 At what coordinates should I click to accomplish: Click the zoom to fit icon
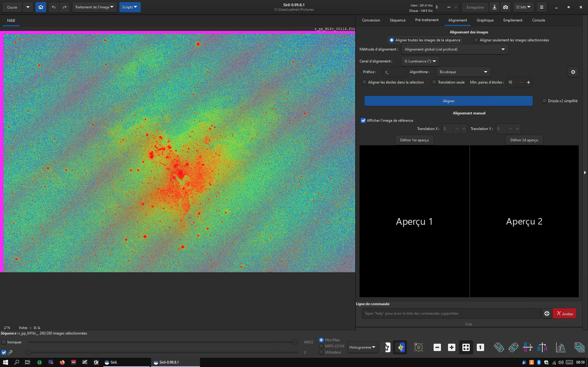[x=466, y=347]
